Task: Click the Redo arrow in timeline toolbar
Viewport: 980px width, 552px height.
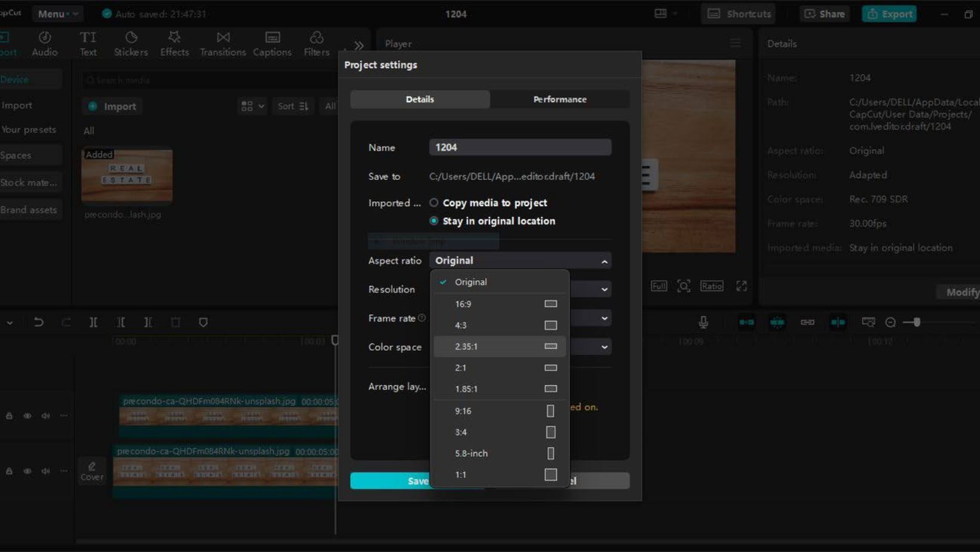Action: (66, 322)
